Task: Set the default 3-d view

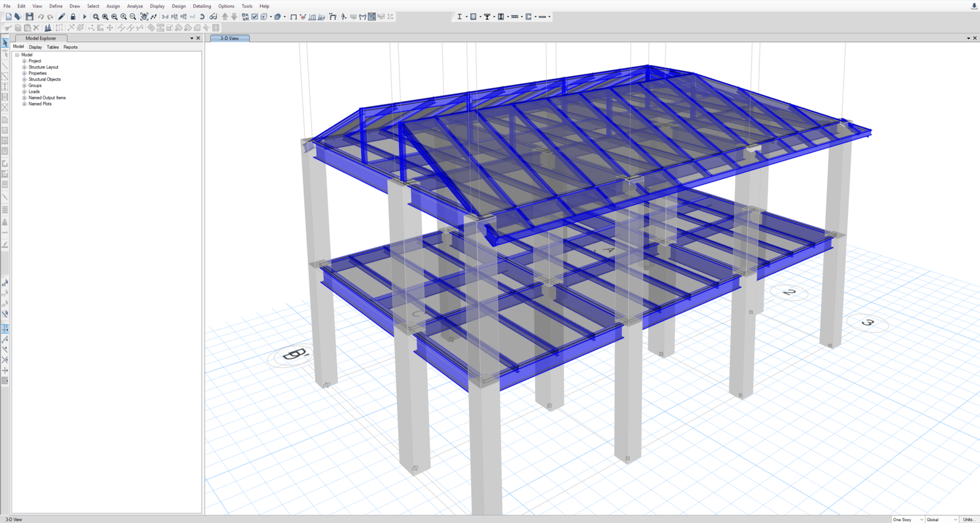Action: tap(165, 17)
